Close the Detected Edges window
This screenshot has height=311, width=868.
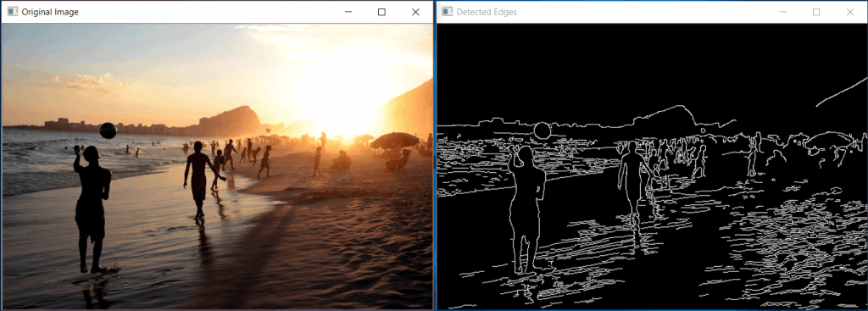point(849,12)
